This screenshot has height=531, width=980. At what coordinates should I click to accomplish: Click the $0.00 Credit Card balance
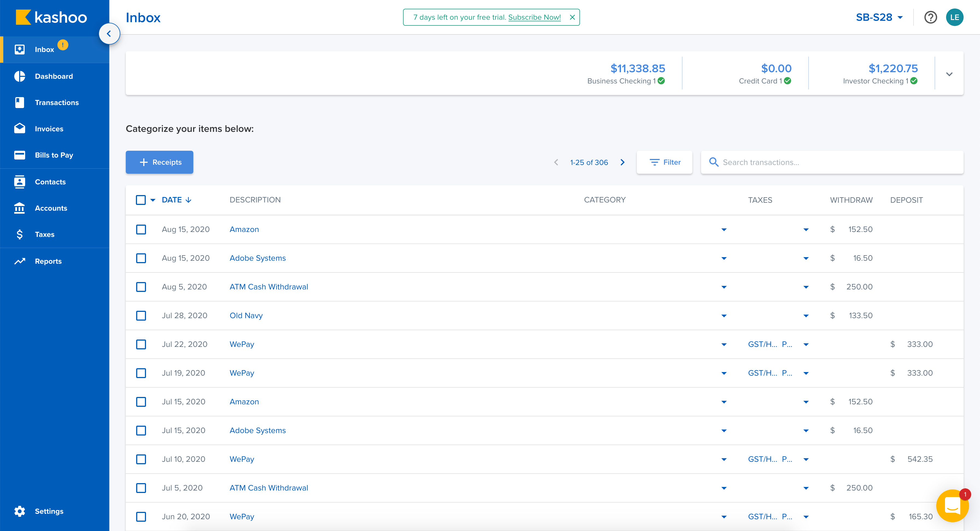click(x=776, y=68)
